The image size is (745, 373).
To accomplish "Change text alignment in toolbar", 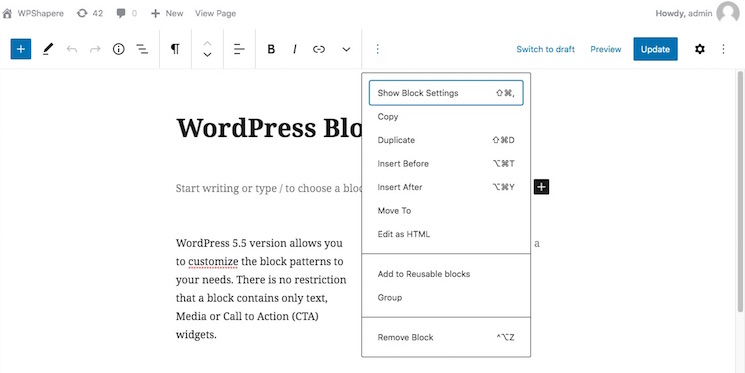I will tap(239, 49).
